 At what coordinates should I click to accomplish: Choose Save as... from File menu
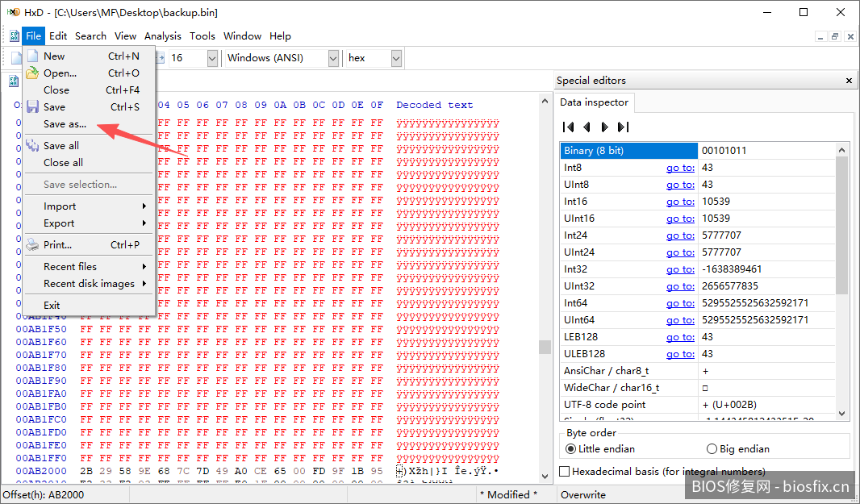65,124
